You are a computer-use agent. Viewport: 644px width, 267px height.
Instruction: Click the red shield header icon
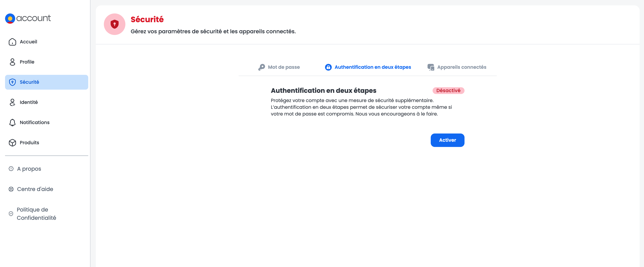(x=114, y=24)
